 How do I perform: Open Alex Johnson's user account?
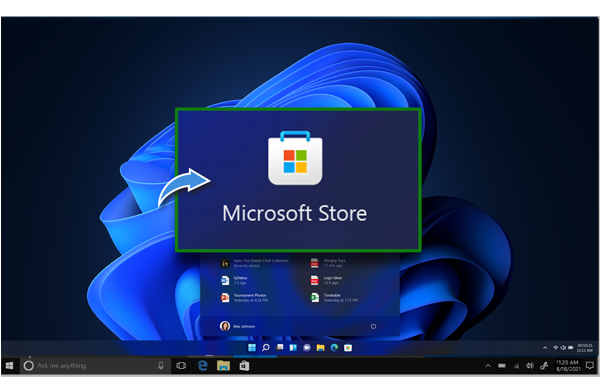click(237, 326)
